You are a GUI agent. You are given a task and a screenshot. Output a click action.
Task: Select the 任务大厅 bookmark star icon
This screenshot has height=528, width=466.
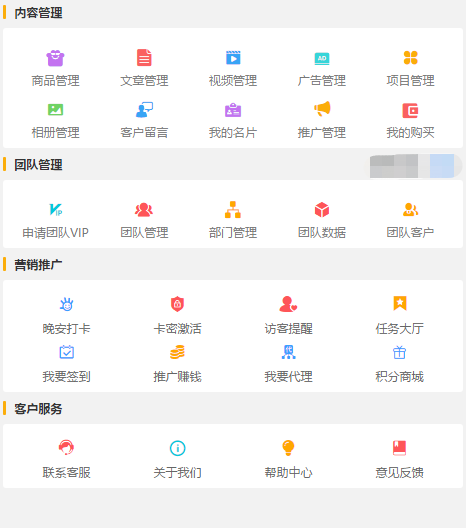coord(400,303)
